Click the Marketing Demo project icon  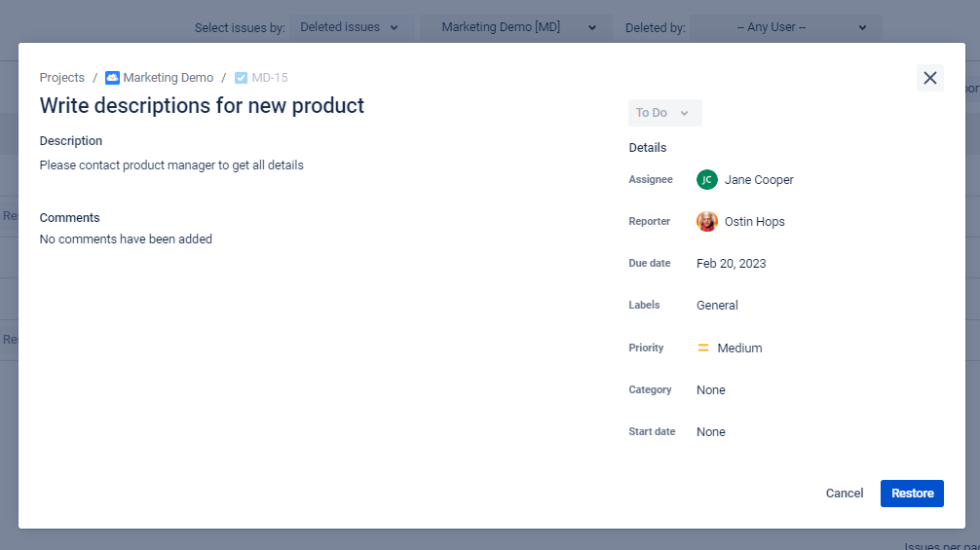tap(112, 78)
